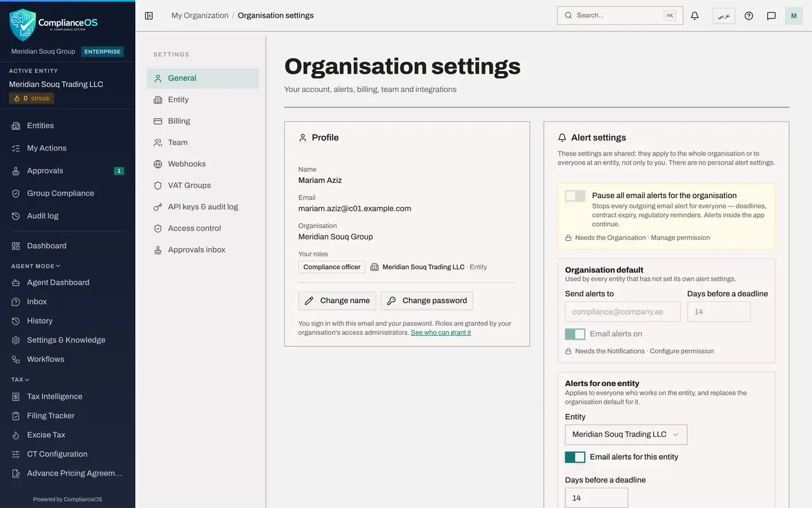This screenshot has height=508, width=812.
Task: Follow the See who can grant it link
Action: pyautogui.click(x=441, y=333)
